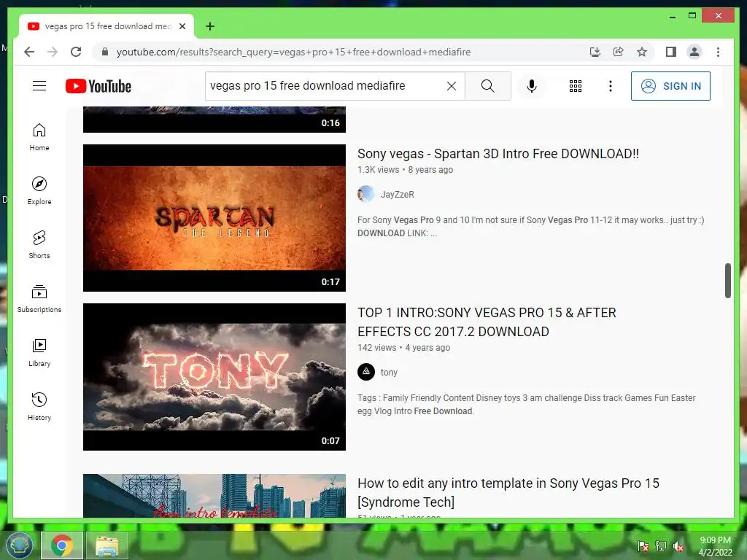Open History in the sidebar
The height and width of the screenshot is (560, 747).
point(39,406)
